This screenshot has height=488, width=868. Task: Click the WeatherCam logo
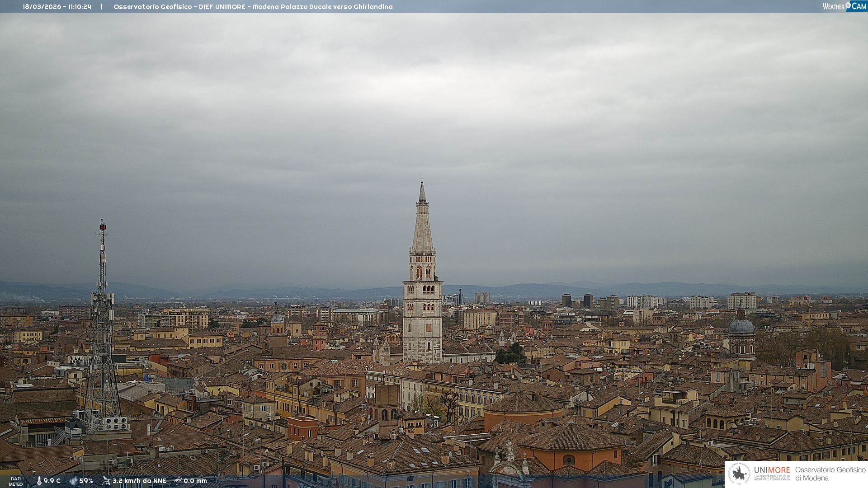point(844,6)
